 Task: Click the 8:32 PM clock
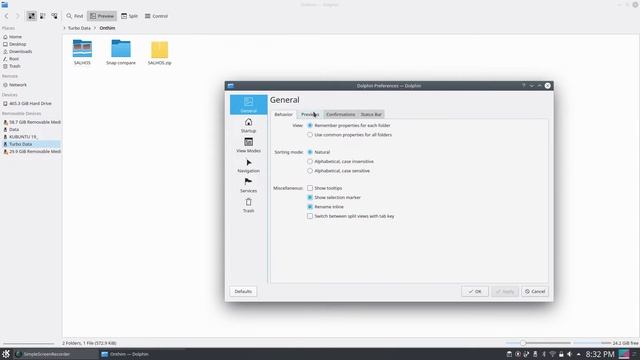pos(600,354)
